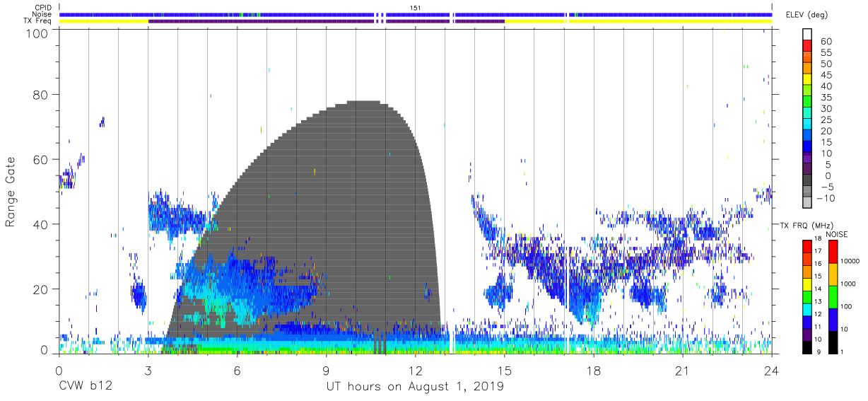Click the ELEV colorbar label '-5'

(x=826, y=187)
